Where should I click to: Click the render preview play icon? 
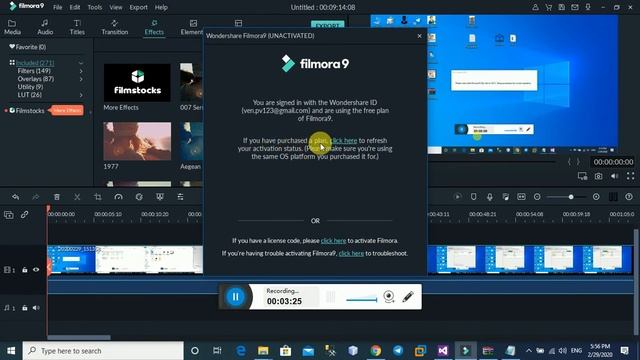[458, 197]
